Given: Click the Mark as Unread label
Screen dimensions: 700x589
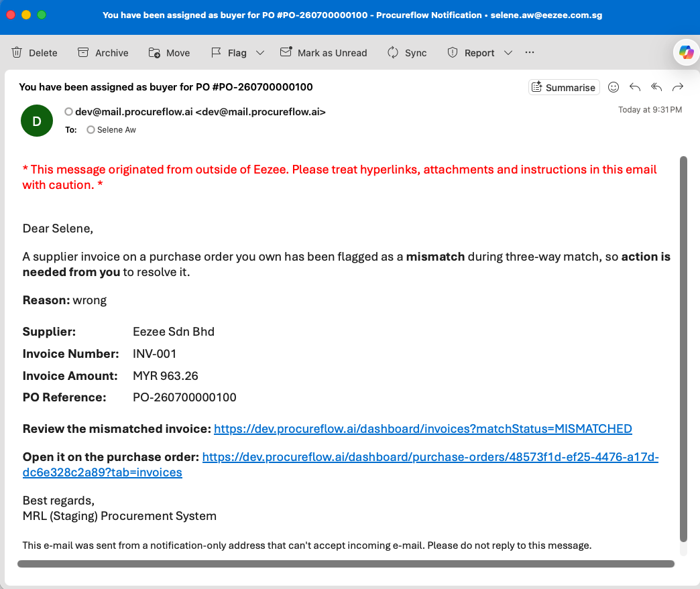Looking at the screenshot, I should coord(332,53).
